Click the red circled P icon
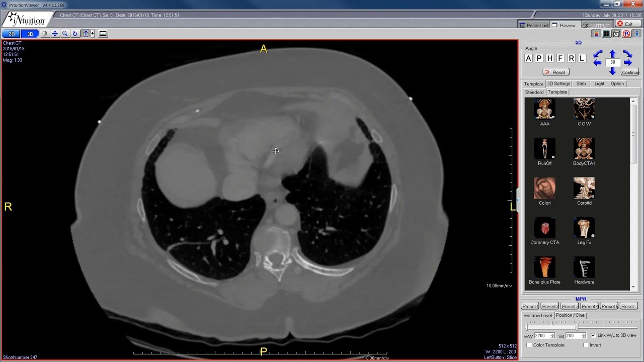644x362 pixels. tap(626, 34)
